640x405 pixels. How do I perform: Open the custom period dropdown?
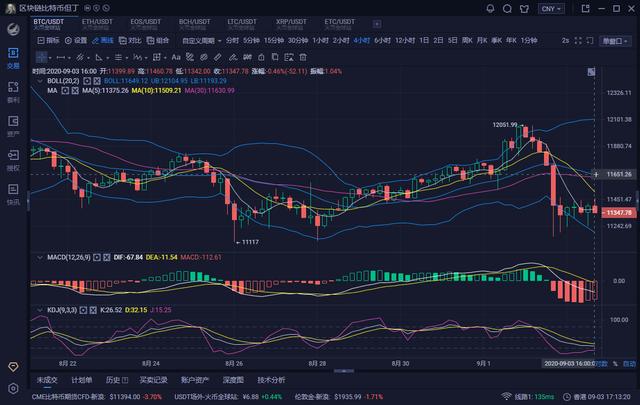pos(202,40)
